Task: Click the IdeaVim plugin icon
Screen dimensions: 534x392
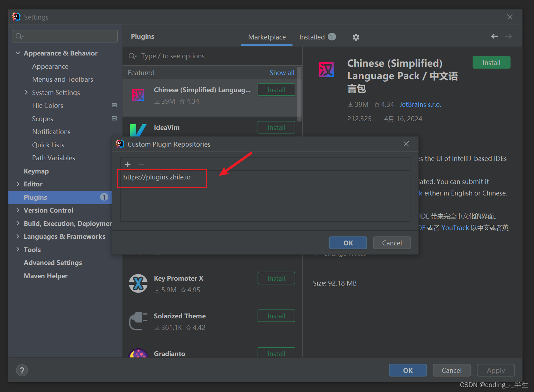Action: point(138,130)
